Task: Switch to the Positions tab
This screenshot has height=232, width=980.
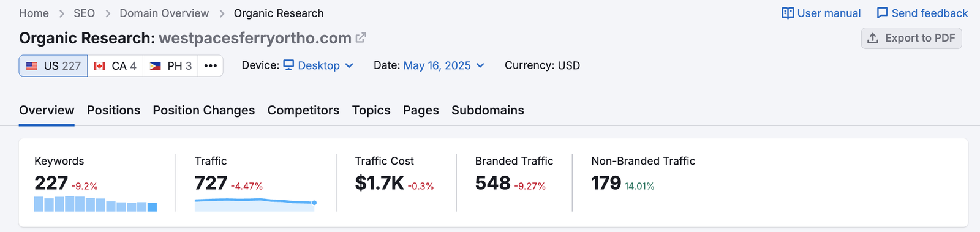Action: coord(113,110)
